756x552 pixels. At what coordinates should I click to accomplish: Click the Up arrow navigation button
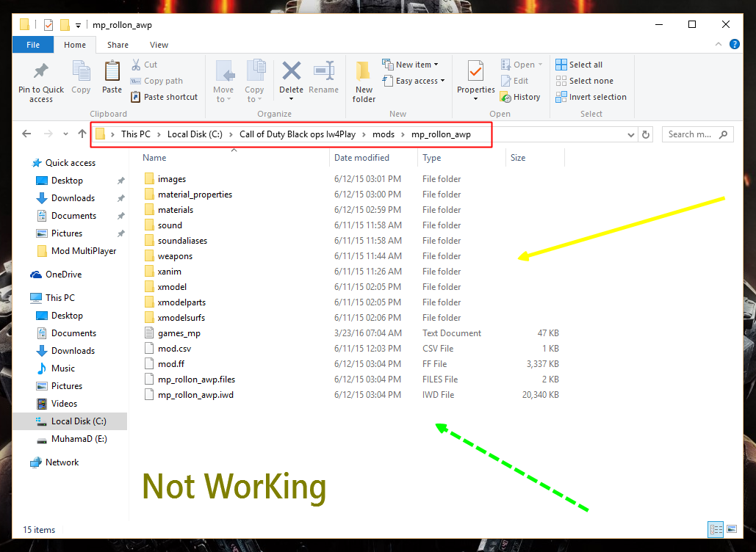point(82,134)
